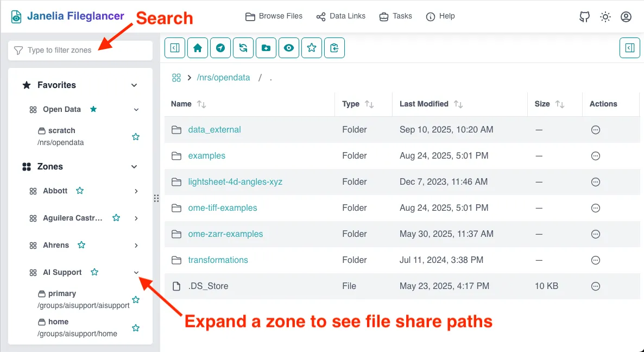The width and height of the screenshot is (644, 352).
Task: Open the Tasks menu item
Action: click(x=395, y=16)
